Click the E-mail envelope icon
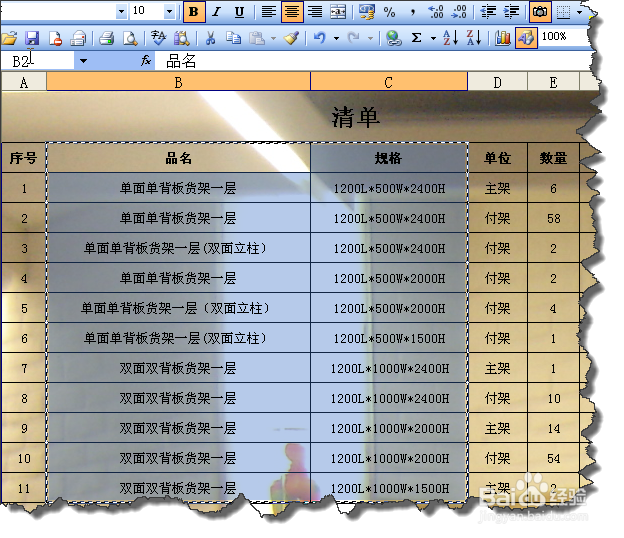This screenshot has width=624, height=538. pyautogui.click(x=78, y=38)
